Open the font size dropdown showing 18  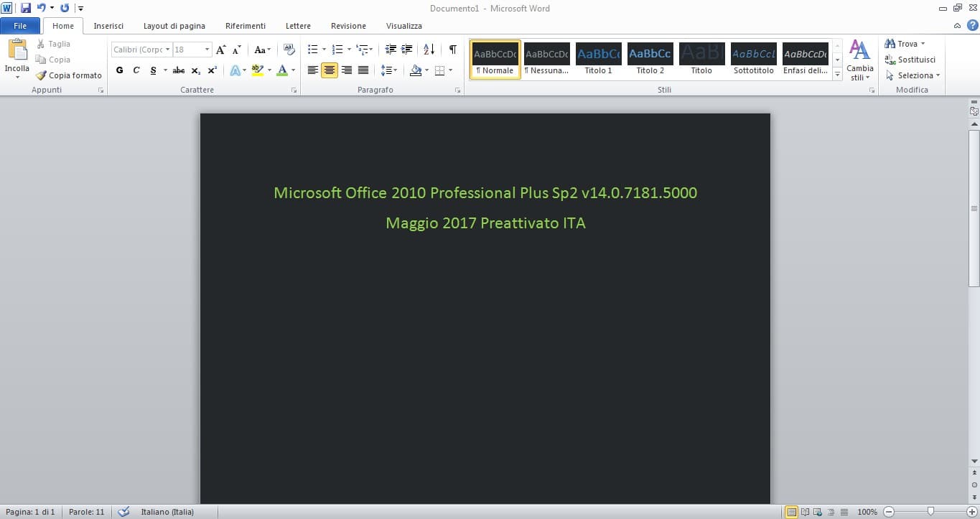(207, 50)
